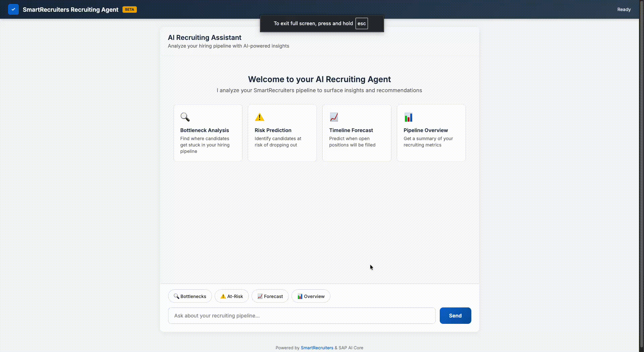
Task: Click the AI Recruiting Assistant heading
Action: (x=205, y=38)
